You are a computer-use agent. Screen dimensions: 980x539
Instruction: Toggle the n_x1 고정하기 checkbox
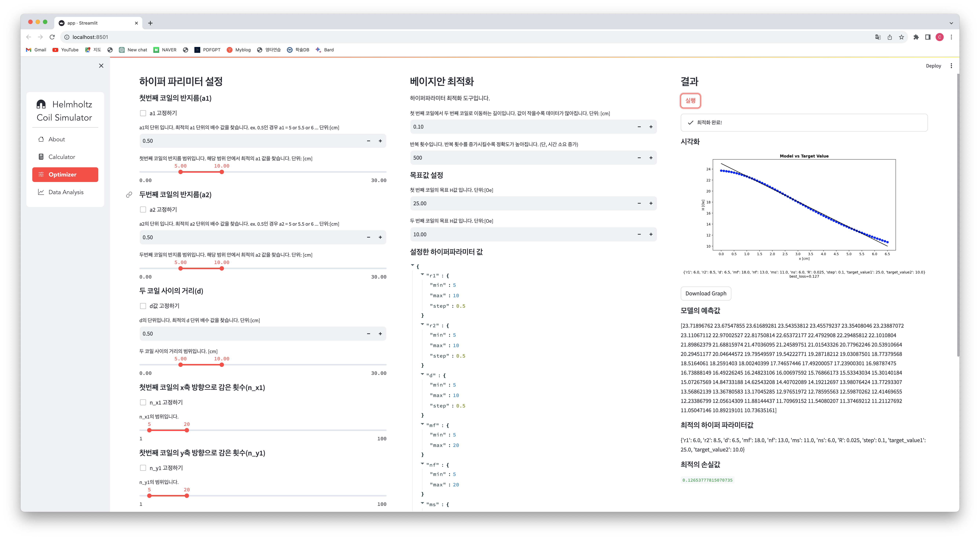143,402
